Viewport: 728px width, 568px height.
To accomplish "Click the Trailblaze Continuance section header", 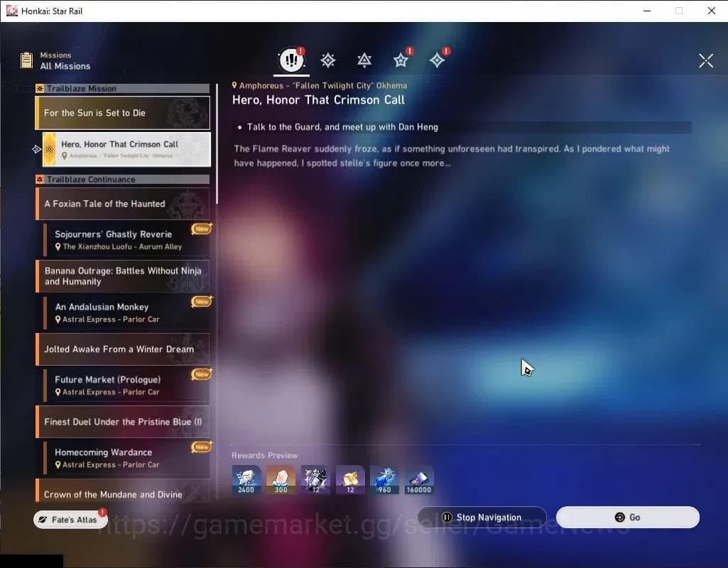I will click(123, 179).
